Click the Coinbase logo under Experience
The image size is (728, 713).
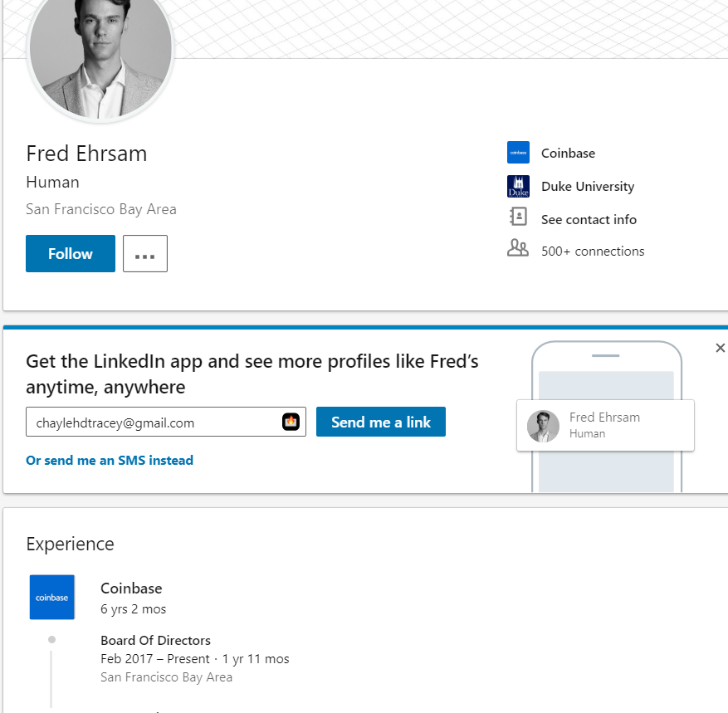tap(51, 597)
